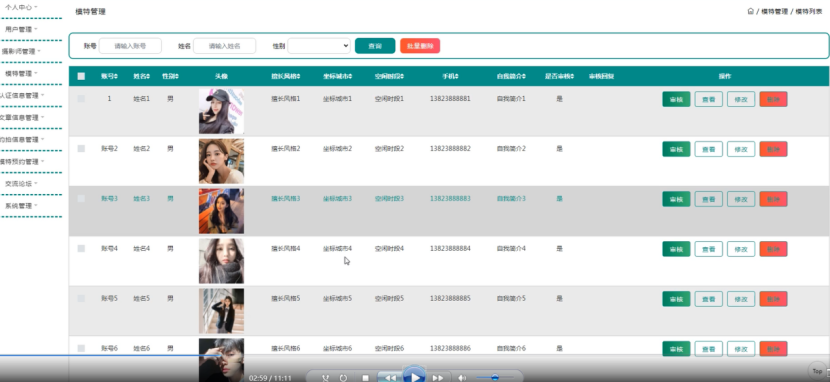Select 自我简介4 table cell
This screenshot has height=382, width=830.
coord(511,248)
